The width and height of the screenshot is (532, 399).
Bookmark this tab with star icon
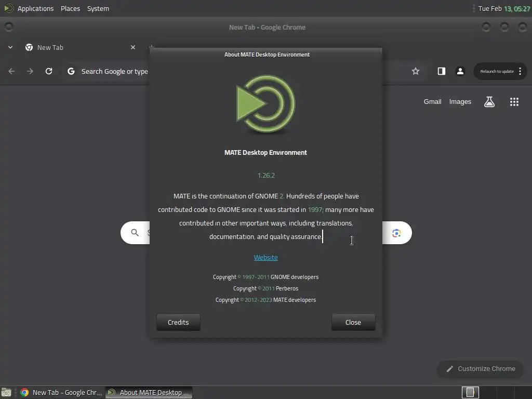pos(416,71)
